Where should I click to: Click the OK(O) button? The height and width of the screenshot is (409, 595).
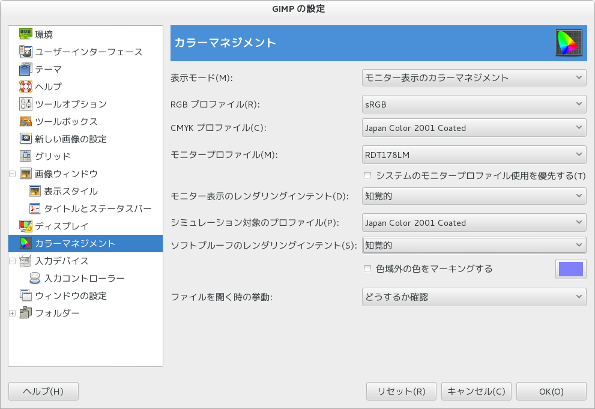point(551,391)
